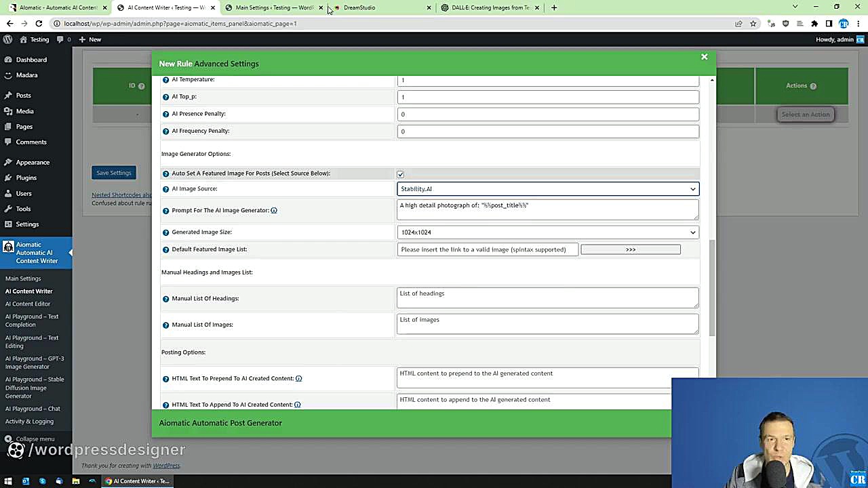This screenshot has width=868, height=488.
Task: Open Chrome tab search dropdown arrow
Action: tap(795, 7)
